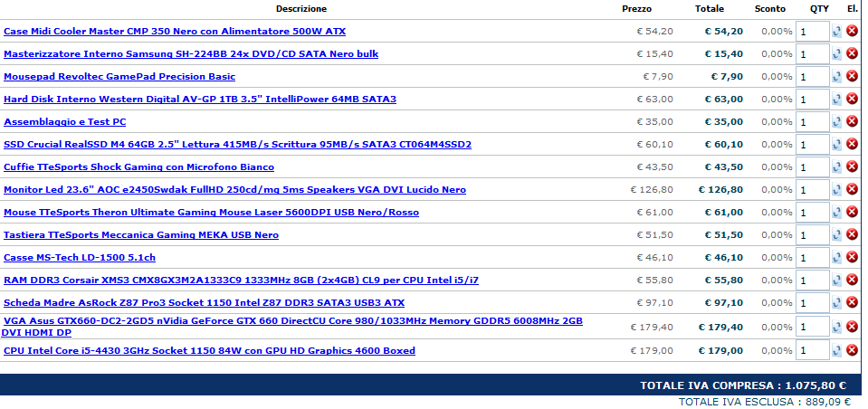Refresh quantity for TTeSports Theron mouse
Screen dimensions: 868x409
836,213
